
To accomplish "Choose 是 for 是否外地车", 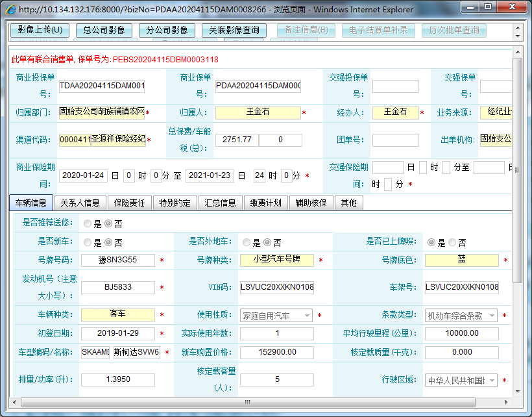I will click(247, 242).
